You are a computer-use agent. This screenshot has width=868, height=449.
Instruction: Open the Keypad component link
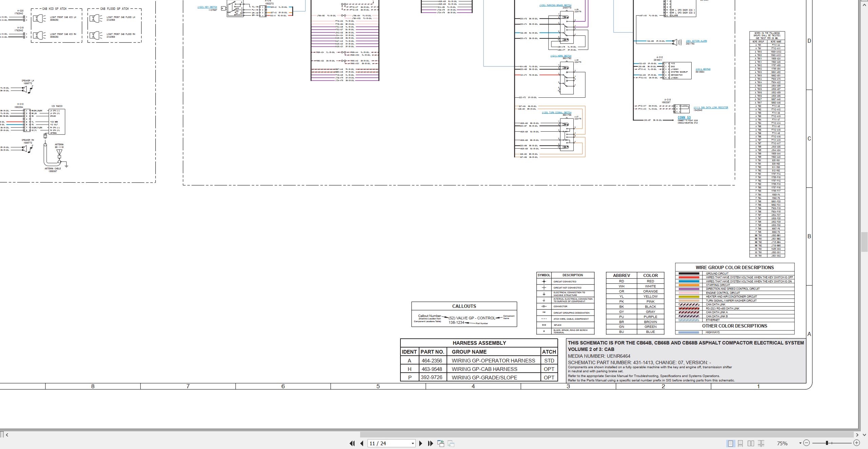703,69
